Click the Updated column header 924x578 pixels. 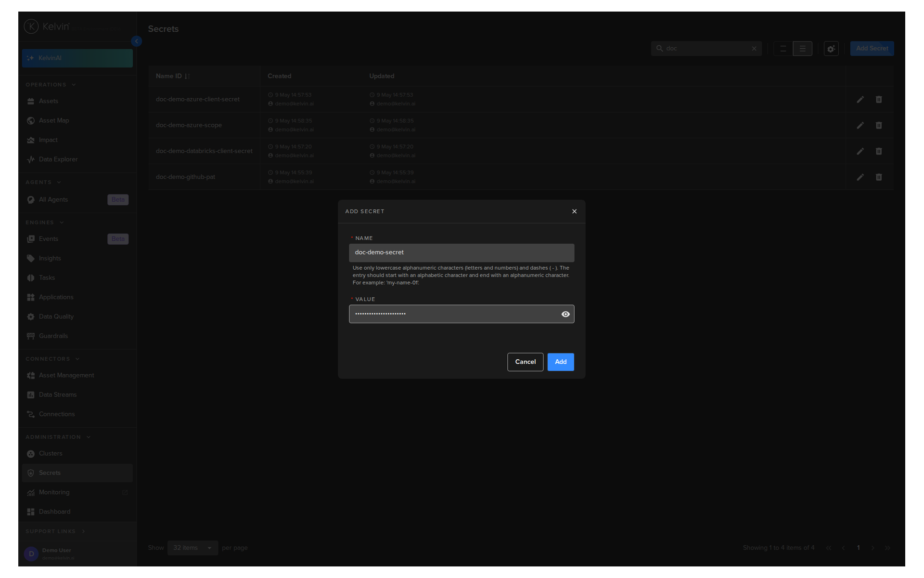(x=382, y=76)
